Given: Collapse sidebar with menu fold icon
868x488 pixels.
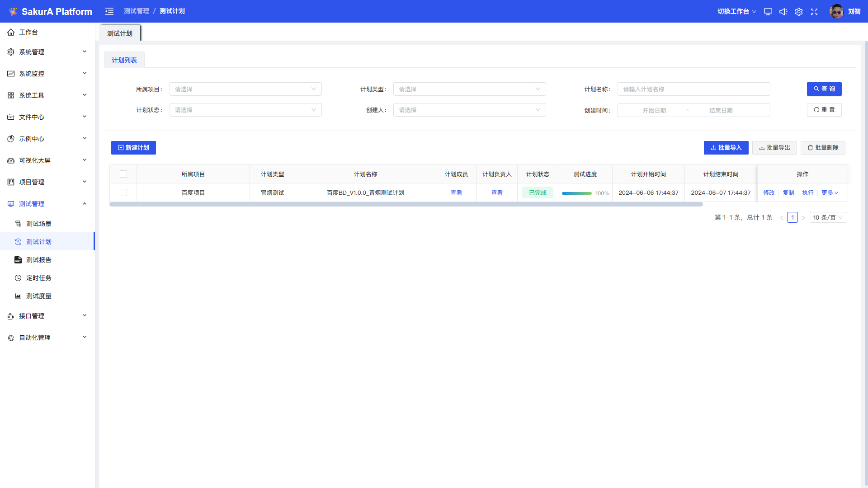Looking at the screenshot, I should 109,11.
